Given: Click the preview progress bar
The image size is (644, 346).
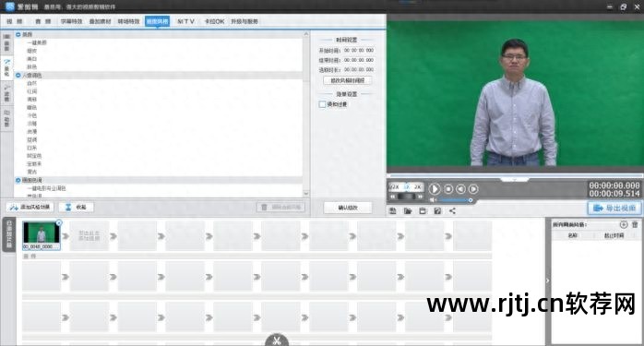Looking at the screenshot, I should tap(515, 176).
